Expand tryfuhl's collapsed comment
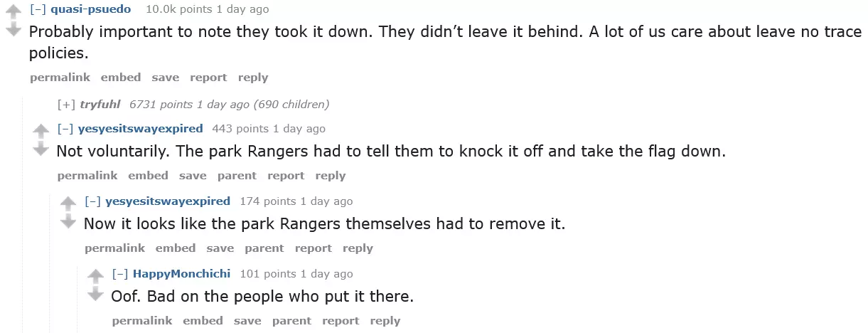 (67, 104)
